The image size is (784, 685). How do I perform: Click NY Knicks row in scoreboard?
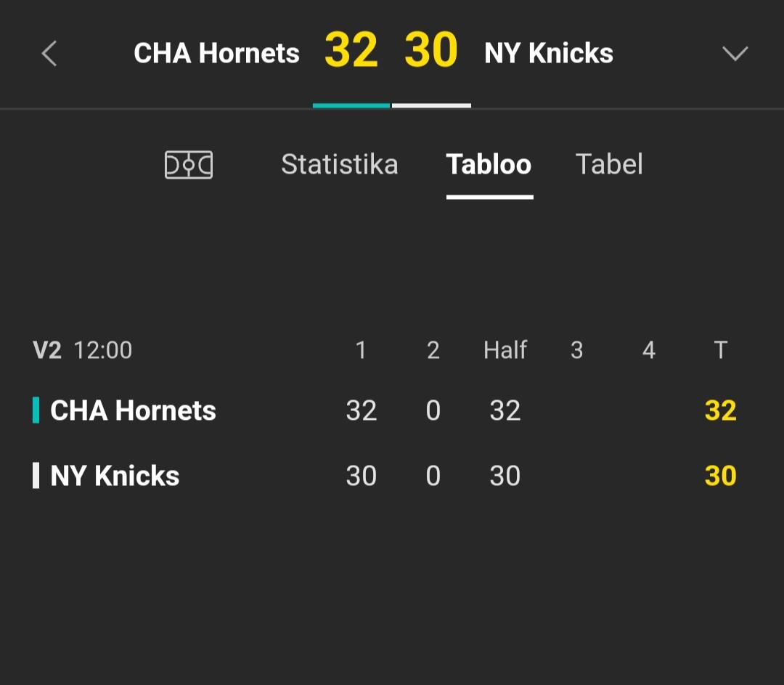coord(385,475)
